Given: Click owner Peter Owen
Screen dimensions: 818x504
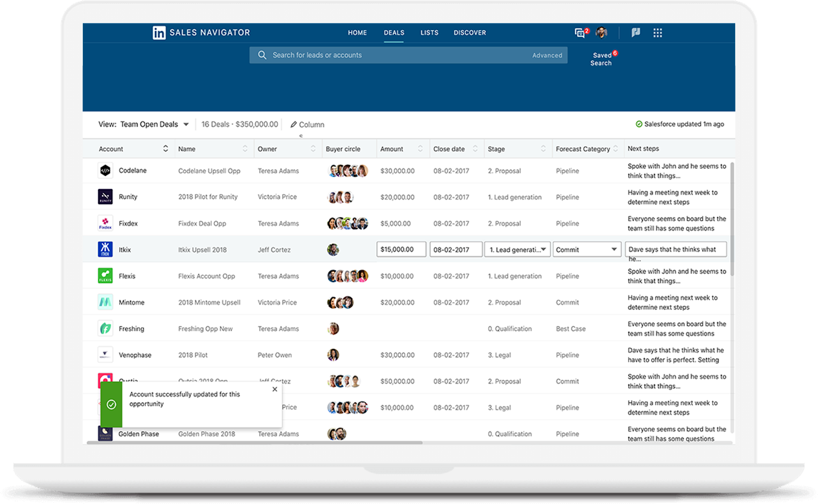Looking at the screenshot, I should 275,355.
